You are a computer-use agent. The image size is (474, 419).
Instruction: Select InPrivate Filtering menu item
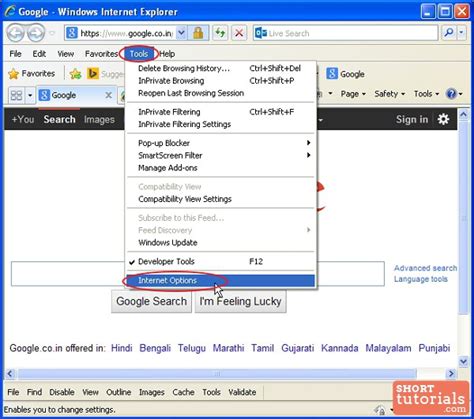tap(220, 112)
